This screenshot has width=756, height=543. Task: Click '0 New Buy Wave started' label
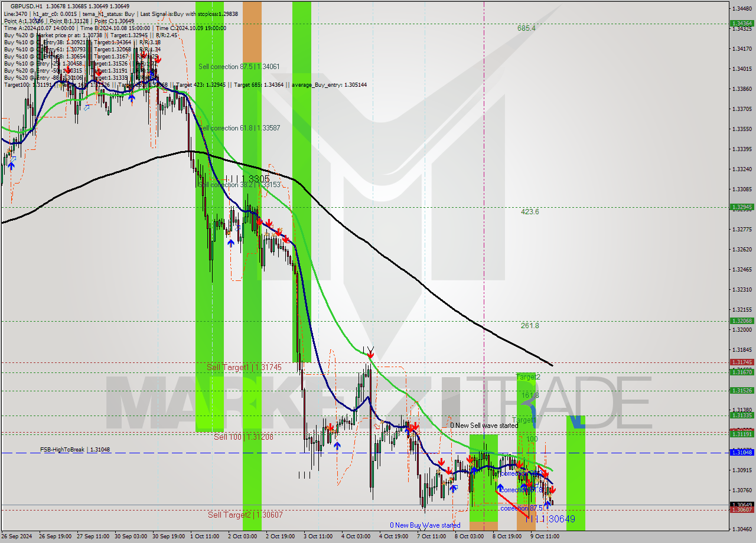click(425, 525)
